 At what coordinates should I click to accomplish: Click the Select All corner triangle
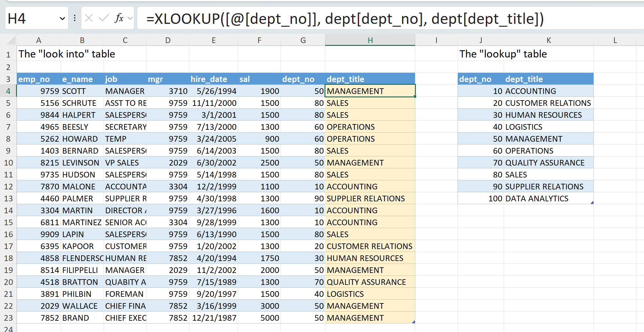click(x=11, y=40)
